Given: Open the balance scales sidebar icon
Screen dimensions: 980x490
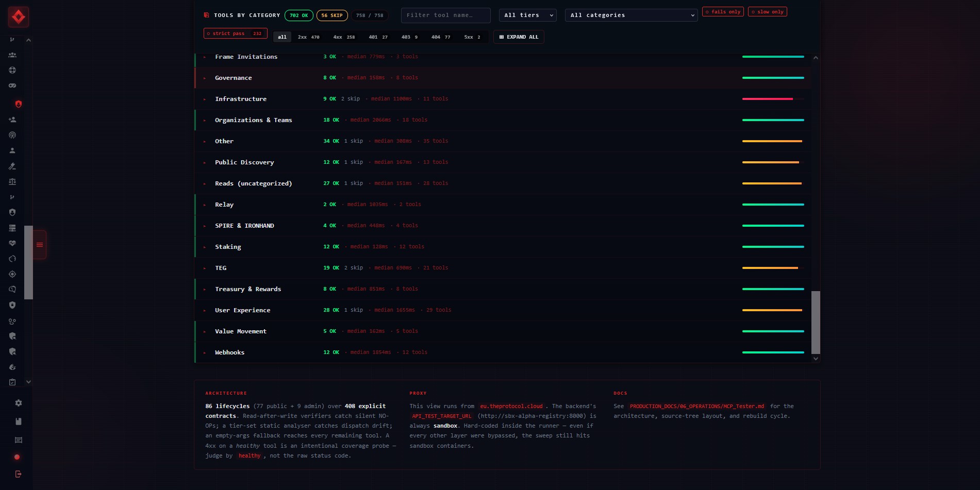Looking at the screenshot, I should pyautogui.click(x=12, y=181).
